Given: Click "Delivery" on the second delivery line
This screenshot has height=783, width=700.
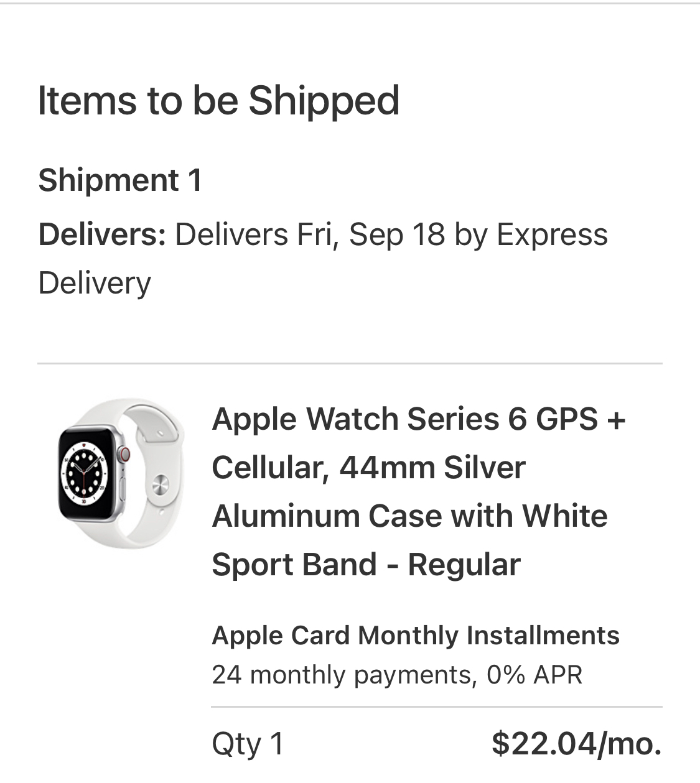Looking at the screenshot, I should click(95, 283).
